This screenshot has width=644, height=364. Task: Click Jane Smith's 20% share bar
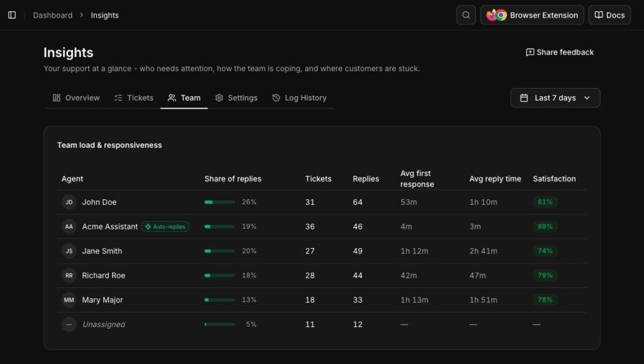[219, 251]
